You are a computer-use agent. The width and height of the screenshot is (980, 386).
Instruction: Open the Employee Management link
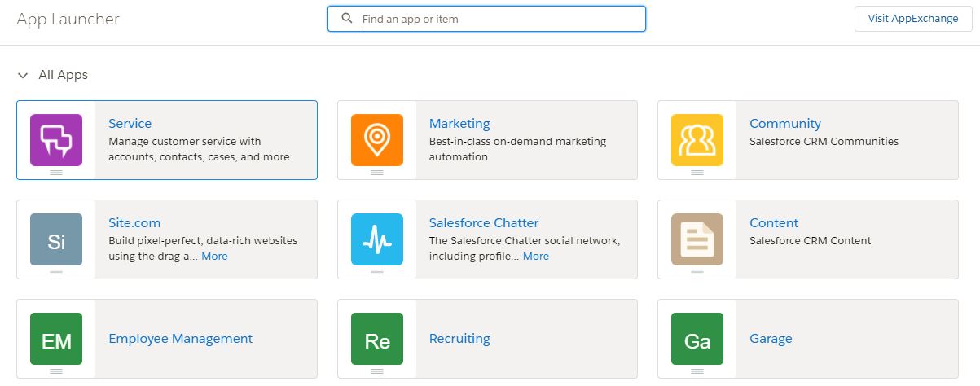(x=180, y=339)
